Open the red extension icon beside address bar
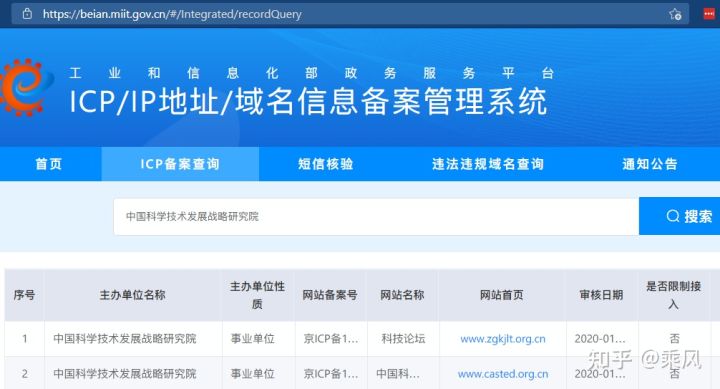Screen dimensions: 720x389 tap(709, 14)
